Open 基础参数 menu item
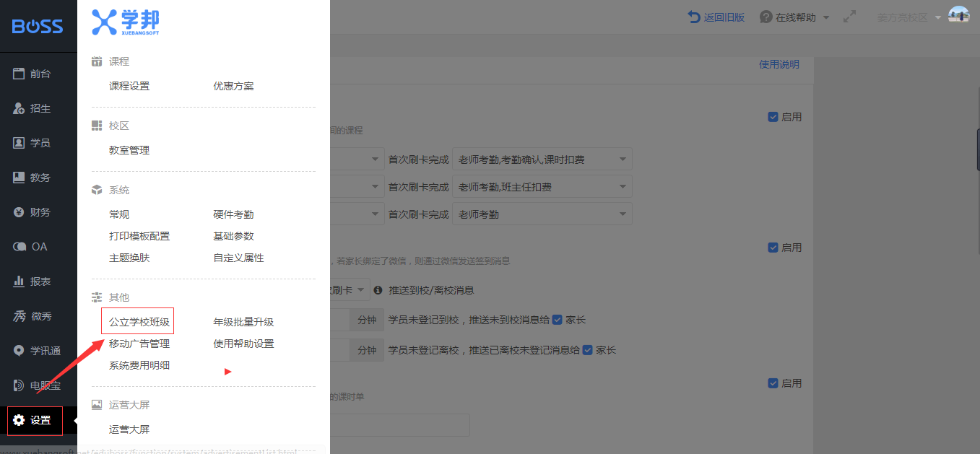980x454 pixels. [x=233, y=236]
